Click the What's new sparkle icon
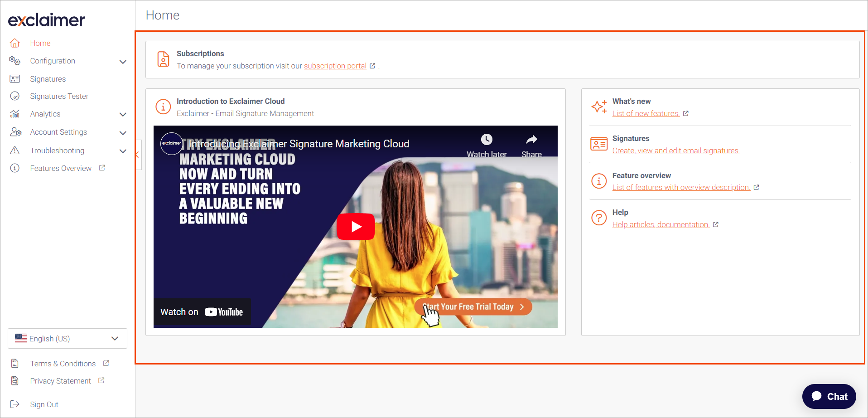The width and height of the screenshot is (868, 418). click(x=599, y=107)
